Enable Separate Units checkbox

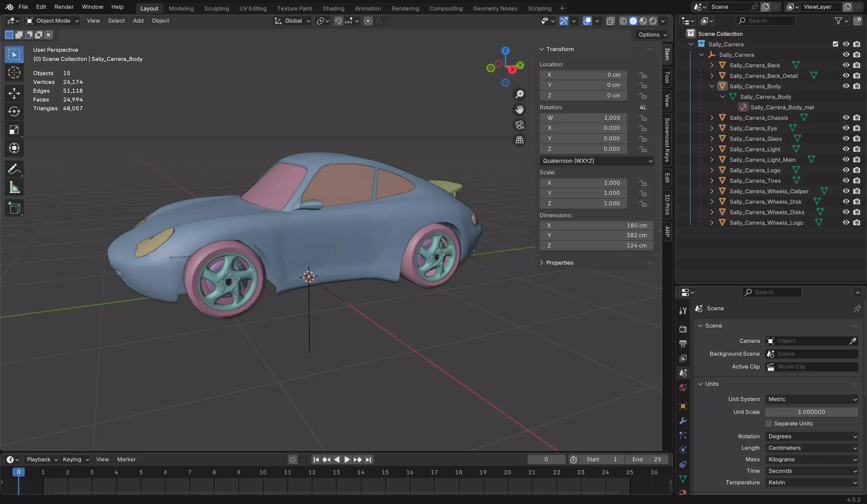769,423
